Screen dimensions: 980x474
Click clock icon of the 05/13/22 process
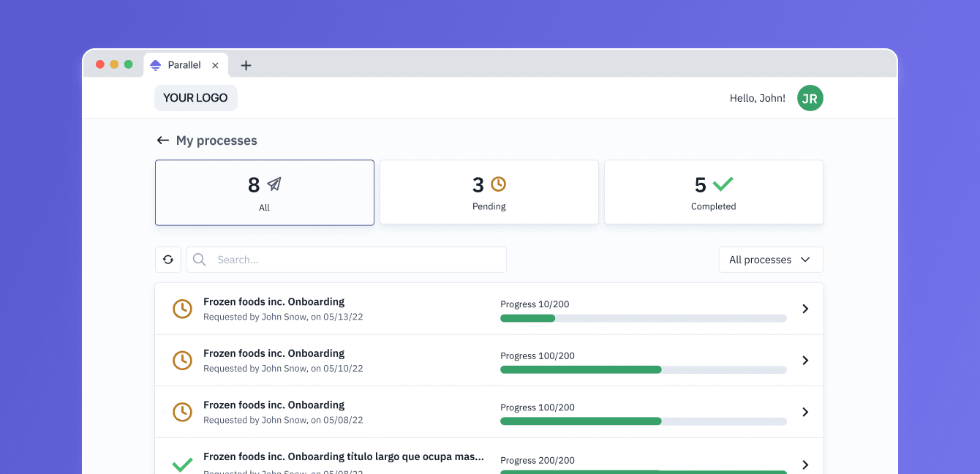[x=182, y=309]
